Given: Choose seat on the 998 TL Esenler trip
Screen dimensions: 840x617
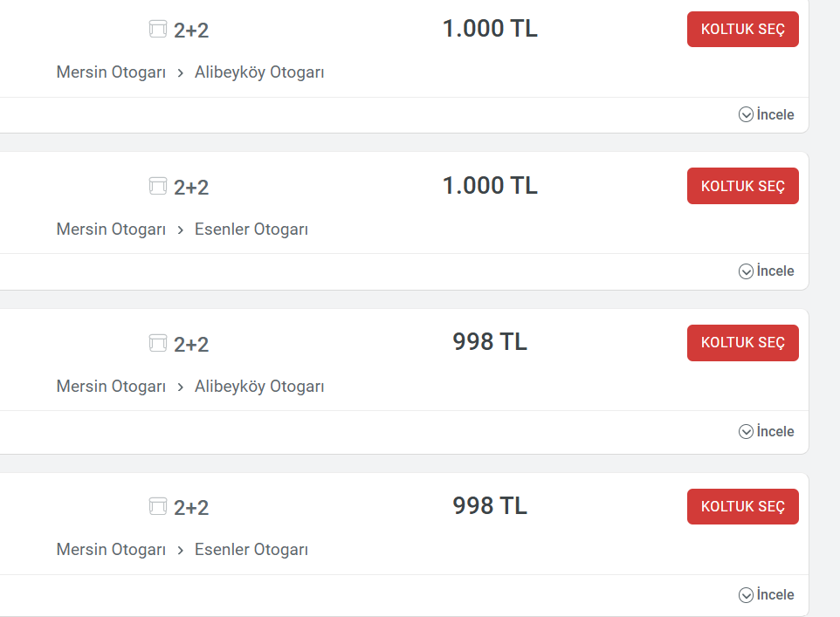Looking at the screenshot, I should pyautogui.click(x=742, y=506).
